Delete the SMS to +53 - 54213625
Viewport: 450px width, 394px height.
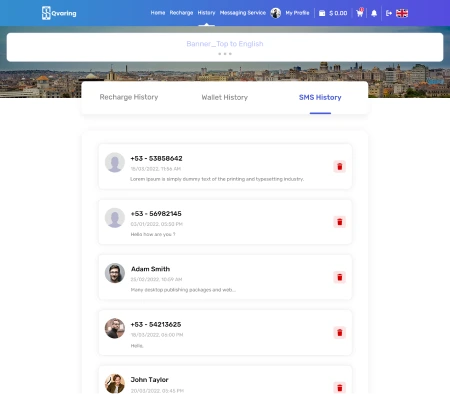tap(340, 332)
